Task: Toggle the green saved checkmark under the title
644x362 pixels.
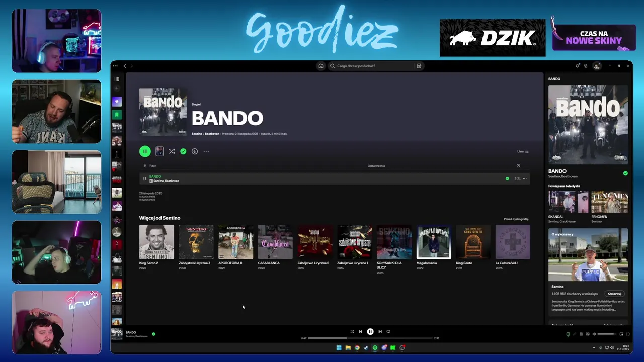Action: [x=183, y=151]
